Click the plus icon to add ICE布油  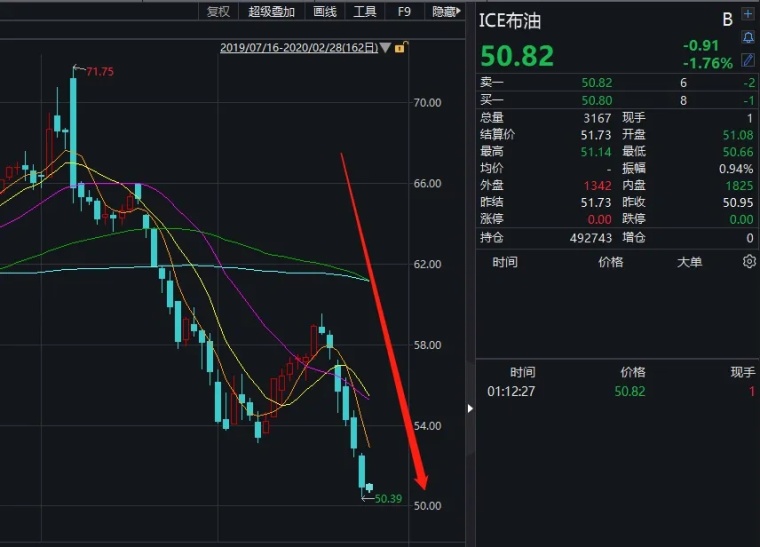coord(748,14)
